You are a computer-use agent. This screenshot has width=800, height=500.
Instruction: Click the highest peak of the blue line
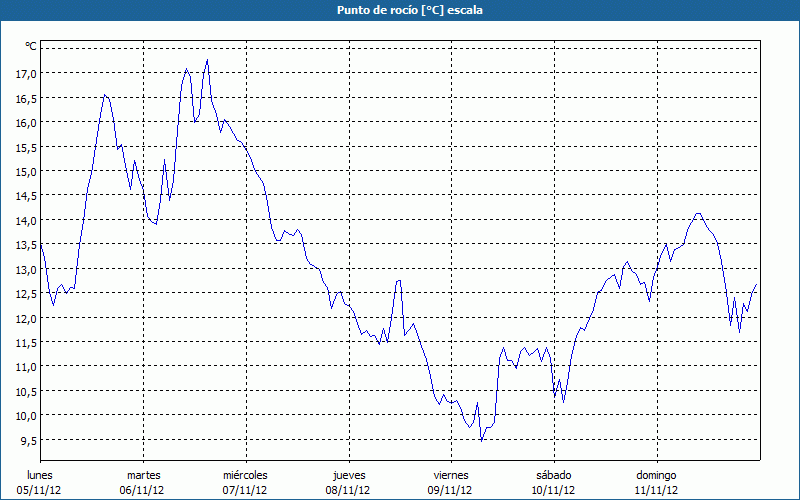(x=207, y=60)
